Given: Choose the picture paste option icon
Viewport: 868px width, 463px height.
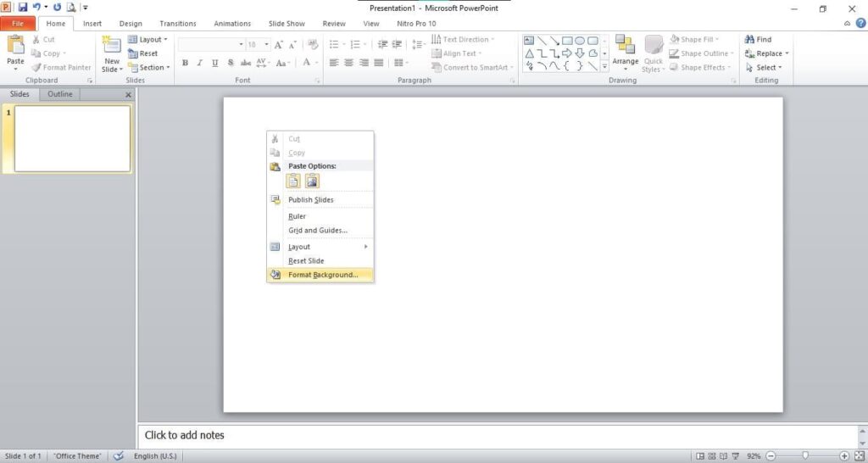Looking at the screenshot, I should [312, 181].
